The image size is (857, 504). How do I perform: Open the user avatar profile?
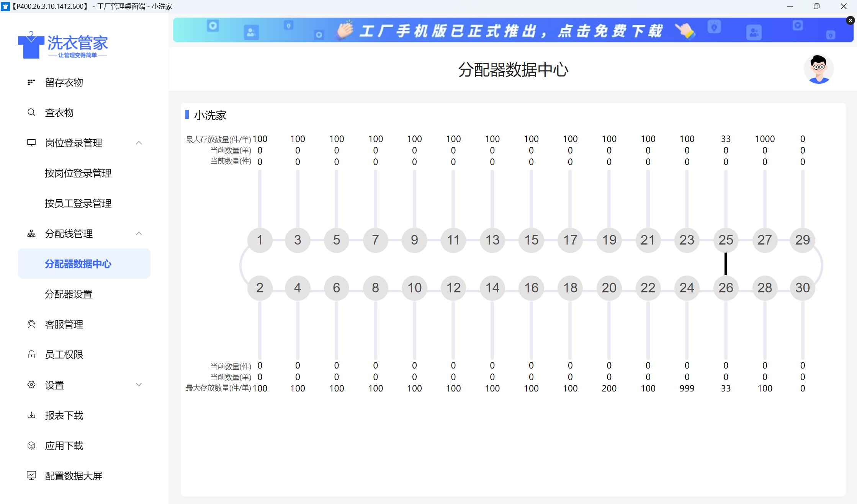click(x=819, y=69)
